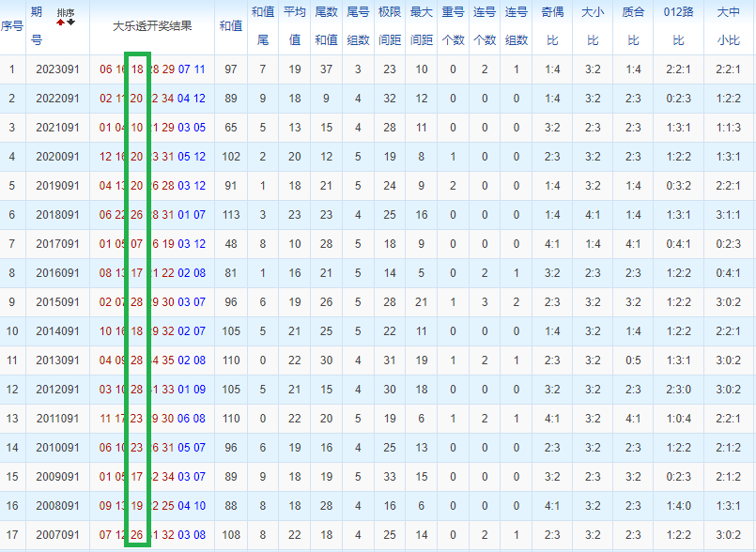The height and width of the screenshot is (552, 756).
Task: Select the 连号个数 column header
Action: click(485, 26)
